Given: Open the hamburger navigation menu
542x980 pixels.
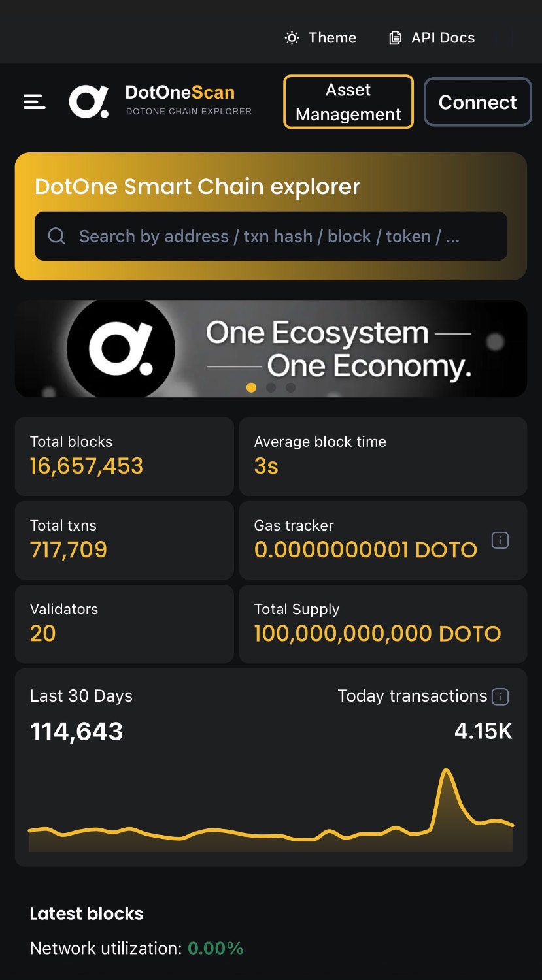Looking at the screenshot, I should [x=35, y=102].
